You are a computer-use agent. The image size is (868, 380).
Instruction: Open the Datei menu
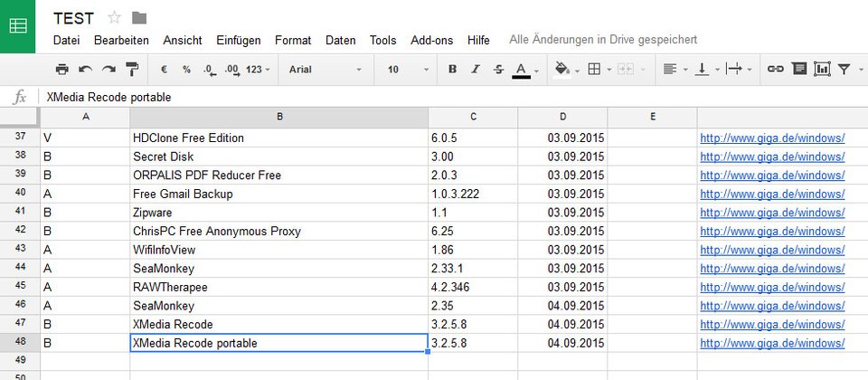(66, 41)
